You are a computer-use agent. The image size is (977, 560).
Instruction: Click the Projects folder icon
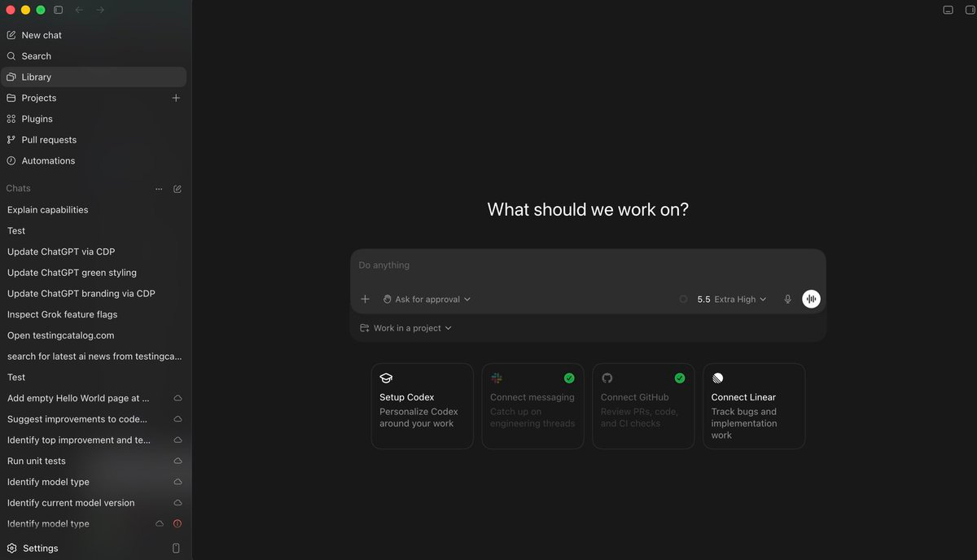click(11, 98)
